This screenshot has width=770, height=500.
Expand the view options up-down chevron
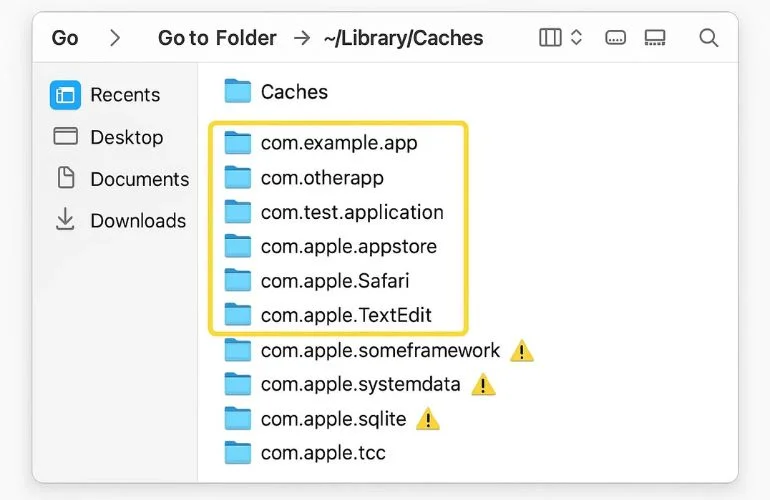click(x=576, y=38)
